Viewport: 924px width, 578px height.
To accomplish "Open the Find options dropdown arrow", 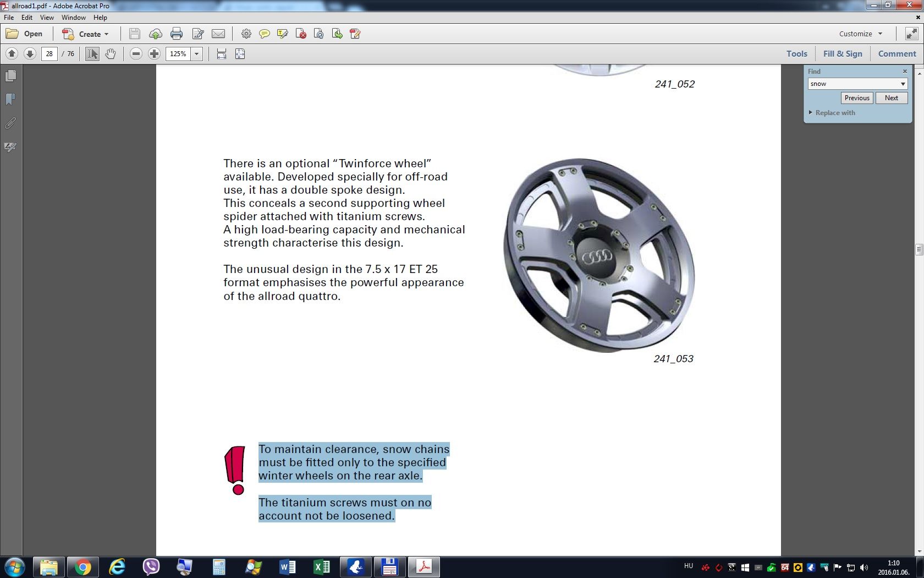I will click(x=903, y=84).
